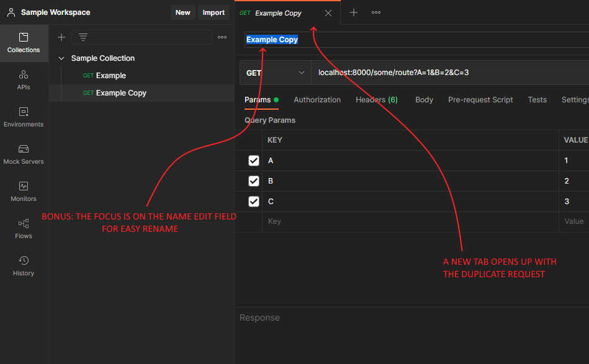View request History
589x364 pixels.
click(24, 267)
